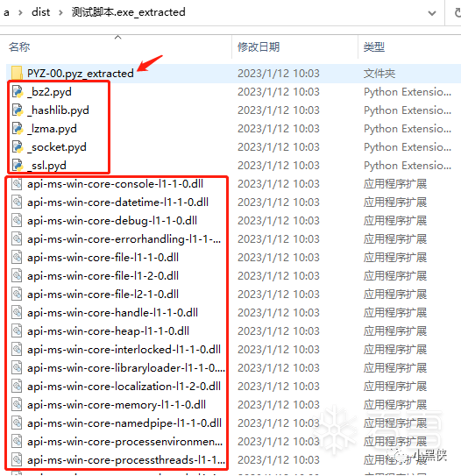Sort by the 修改日期 column header
This screenshot has width=461, height=476.
pyautogui.click(x=259, y=47)
